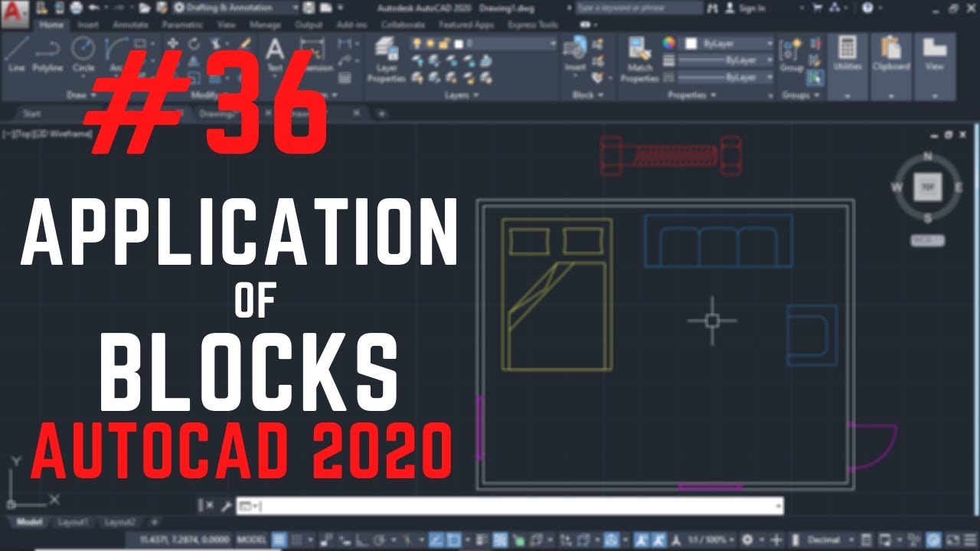Click the TOP face of the ViewCube
This screenshot has width=980, height=551.
[927, 187]
